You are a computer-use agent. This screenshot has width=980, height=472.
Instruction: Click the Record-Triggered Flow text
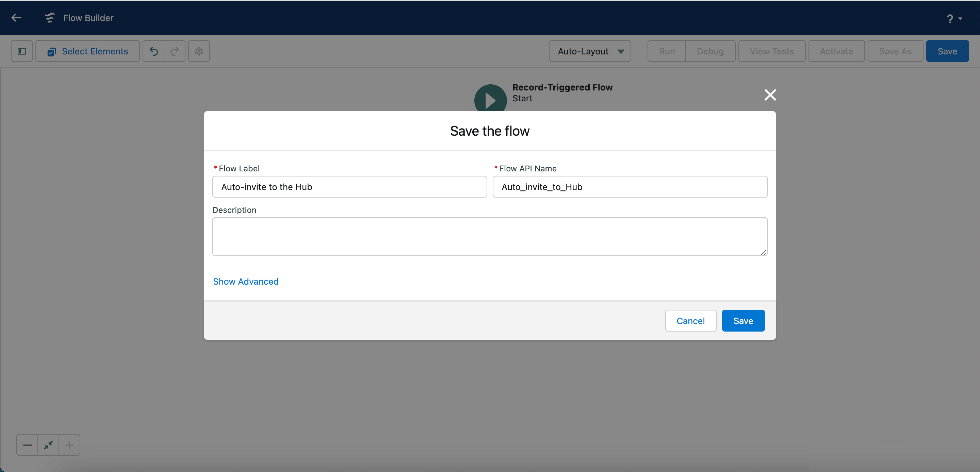[x=562, y=87]
